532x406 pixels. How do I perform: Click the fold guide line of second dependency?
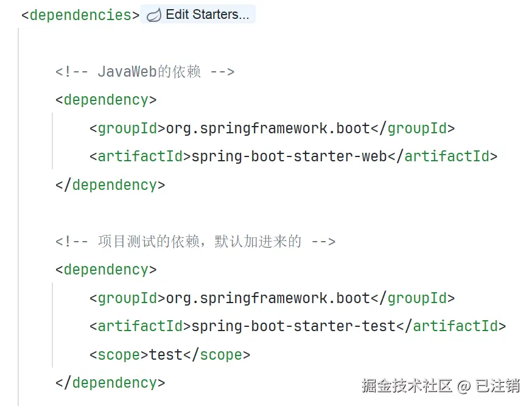[x=52, y=324]
